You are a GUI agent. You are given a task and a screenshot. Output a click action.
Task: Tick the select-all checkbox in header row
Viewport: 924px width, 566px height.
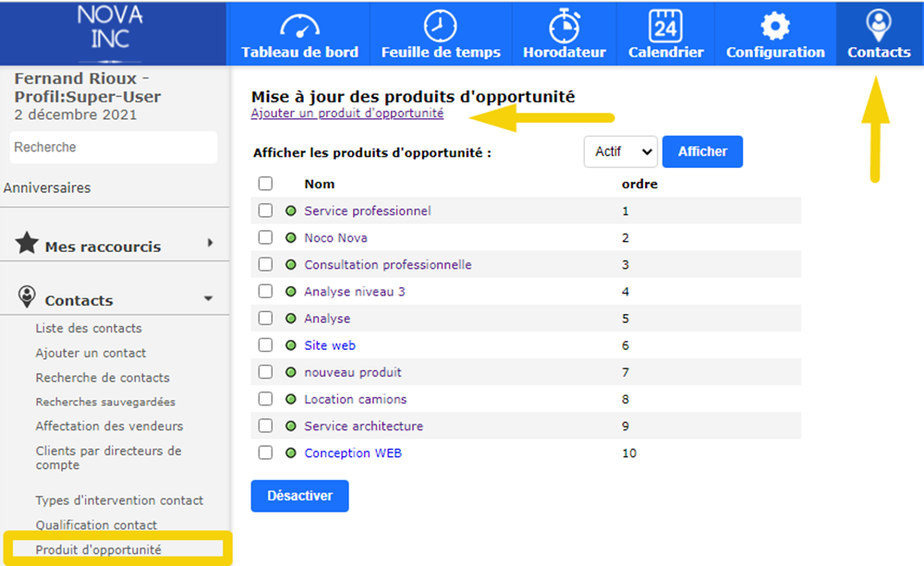point(265,184)
